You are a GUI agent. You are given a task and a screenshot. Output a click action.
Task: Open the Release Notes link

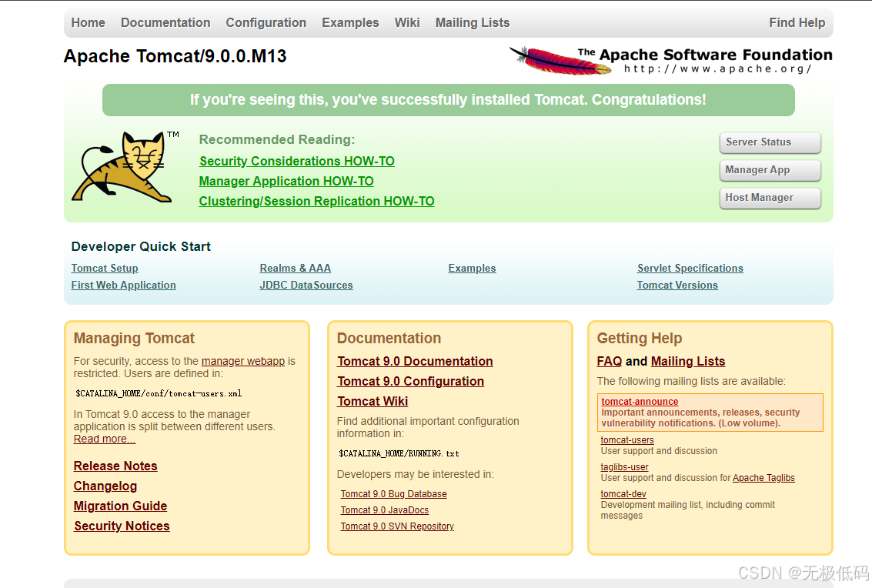(x=115, y=466)
